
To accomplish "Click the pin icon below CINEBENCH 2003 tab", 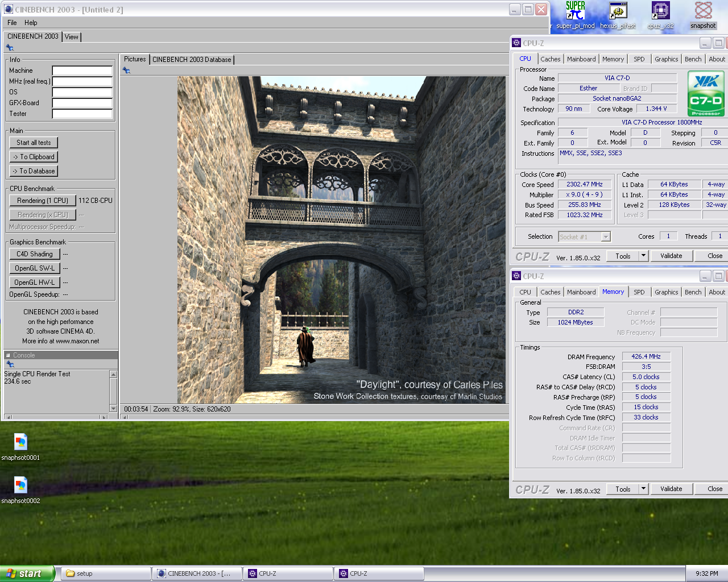I will click(10, 48).
